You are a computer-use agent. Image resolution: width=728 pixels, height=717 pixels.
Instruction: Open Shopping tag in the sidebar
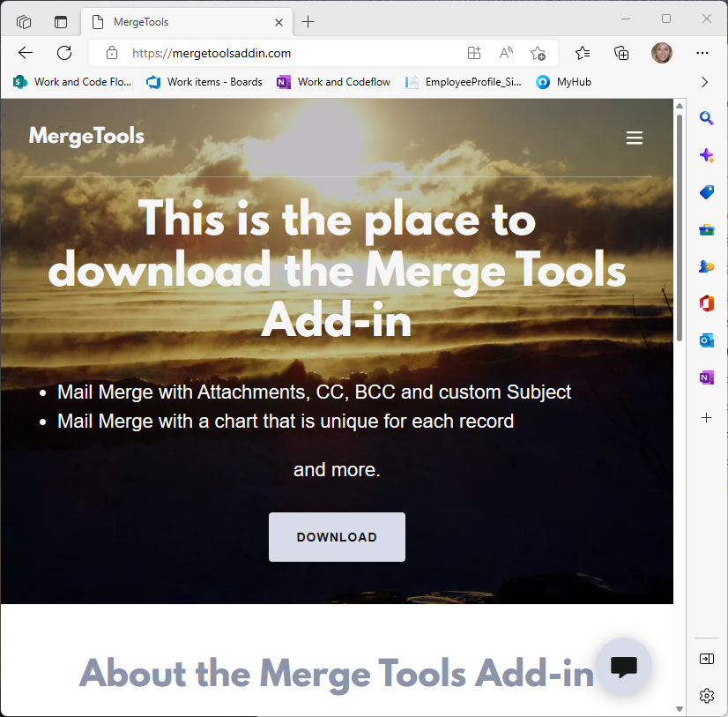click(706, 192)
